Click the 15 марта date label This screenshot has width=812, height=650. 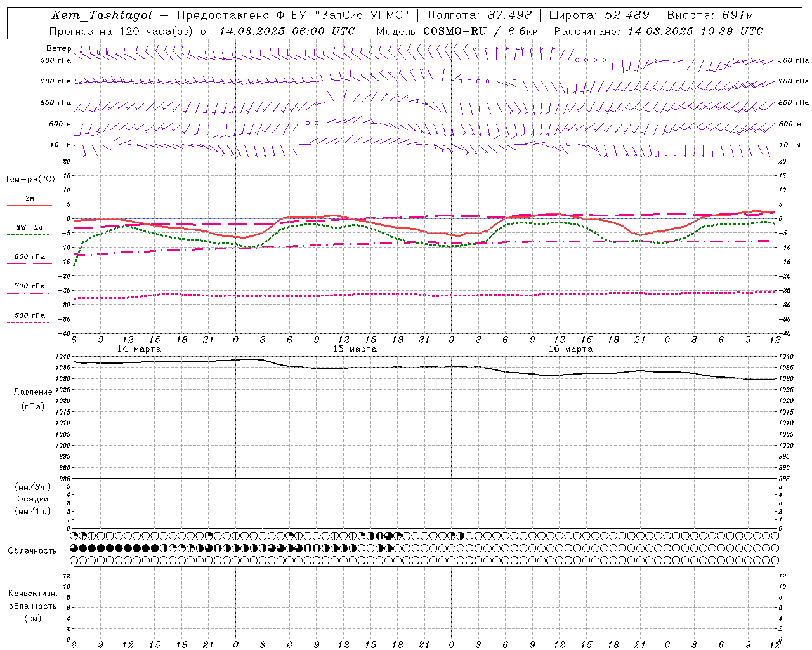[x=355, y=349]
